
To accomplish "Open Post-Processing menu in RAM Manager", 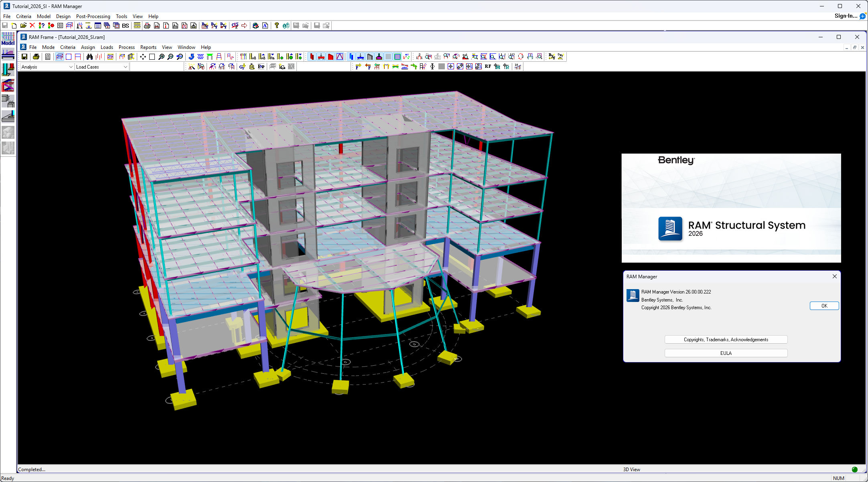I will [93, 16].
